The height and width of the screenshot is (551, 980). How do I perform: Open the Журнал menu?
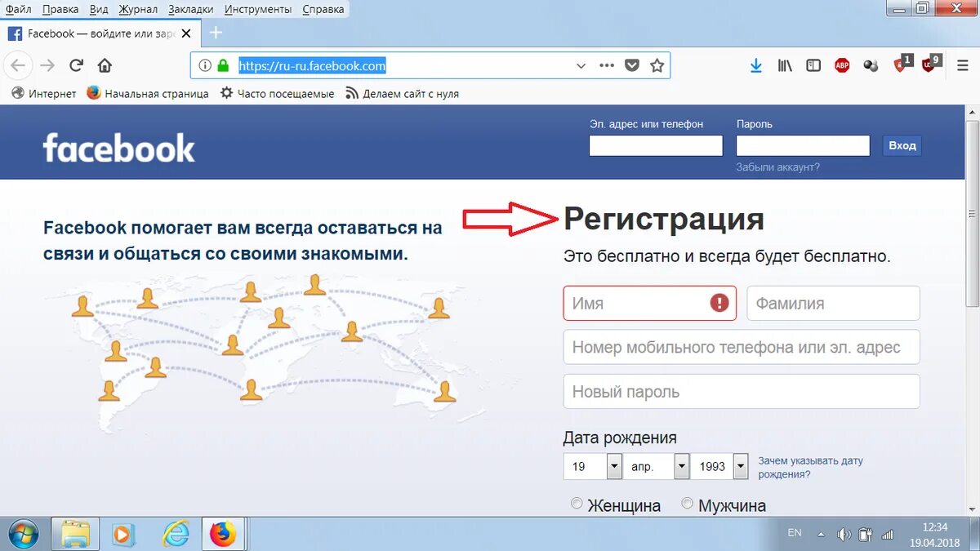click(138, 9)
